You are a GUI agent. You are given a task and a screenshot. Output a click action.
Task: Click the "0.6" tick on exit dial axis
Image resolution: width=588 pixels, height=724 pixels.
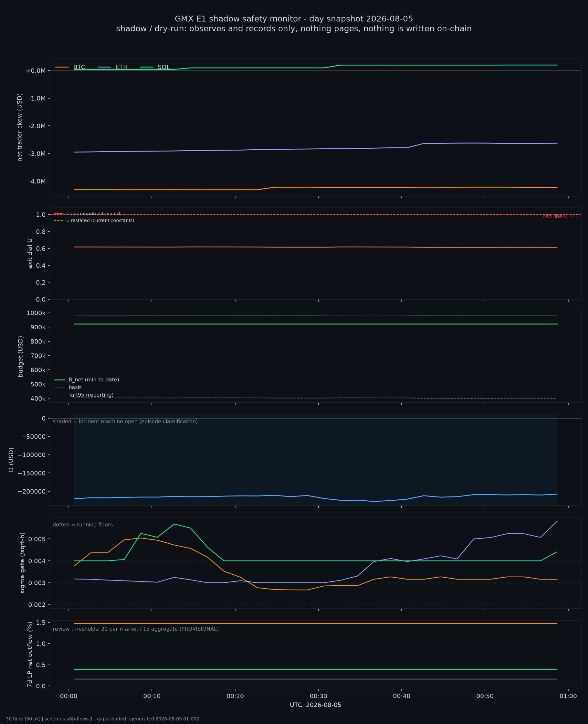[41, 249]
